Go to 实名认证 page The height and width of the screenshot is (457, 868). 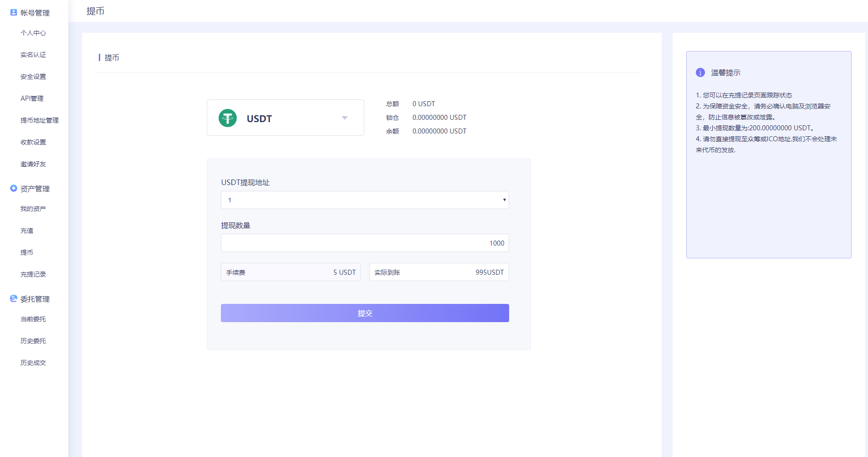click(33, 55)
